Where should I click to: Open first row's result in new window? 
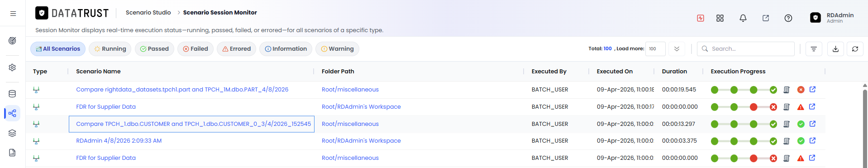[812, 89]
